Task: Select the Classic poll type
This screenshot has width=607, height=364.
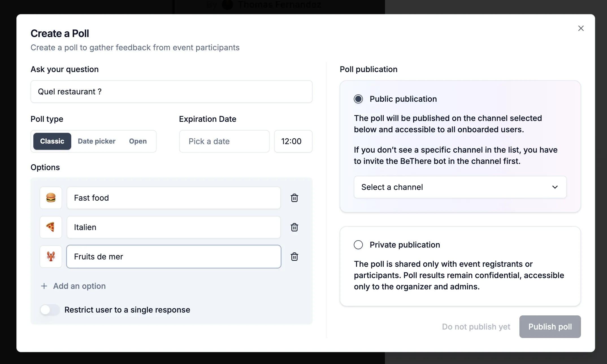Action: [52, 141]
